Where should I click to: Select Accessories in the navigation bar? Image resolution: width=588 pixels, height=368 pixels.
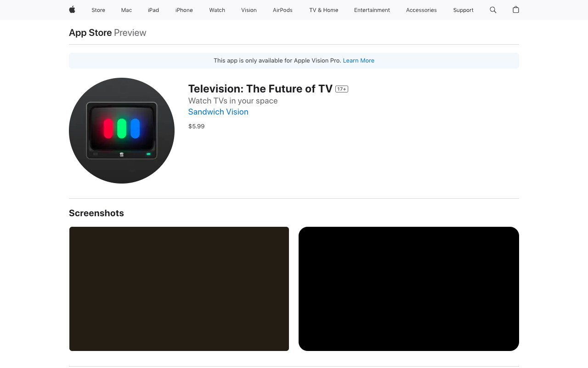click(x=421, y=10)
